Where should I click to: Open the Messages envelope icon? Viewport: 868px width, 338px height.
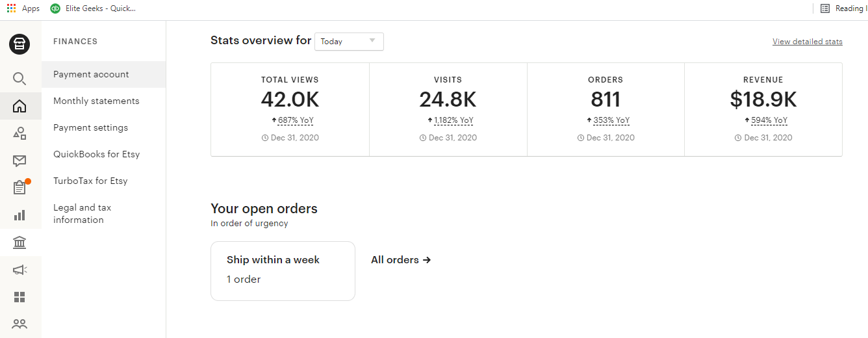point(20,161)
